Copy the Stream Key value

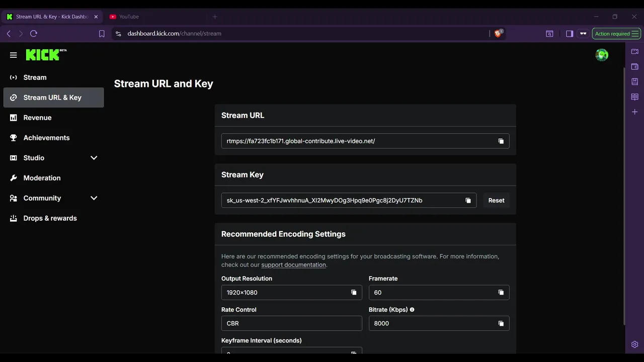coord(468,201)
